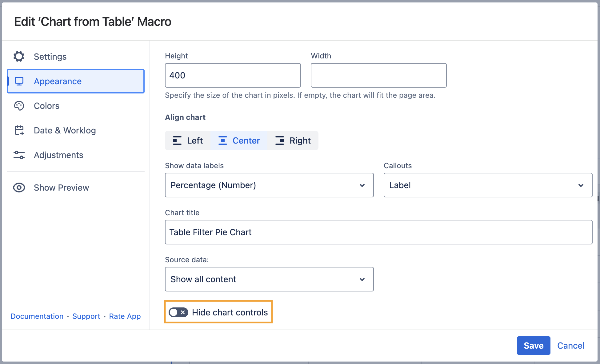Click the Colors palette icon
Image resolution: width=600 pixels, height=364 pixels.
pos(19,106)
